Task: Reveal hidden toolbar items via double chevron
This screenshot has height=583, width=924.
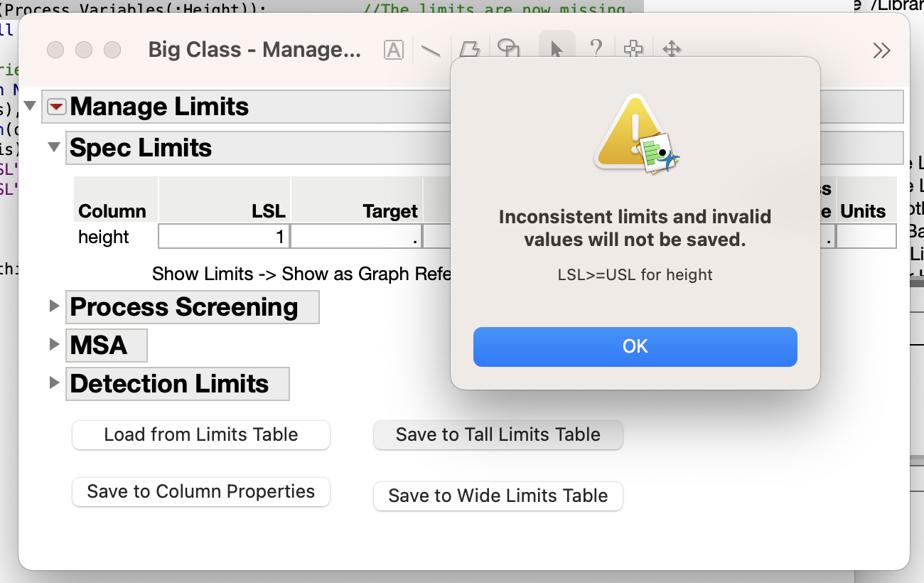Action: coord(881,50)
